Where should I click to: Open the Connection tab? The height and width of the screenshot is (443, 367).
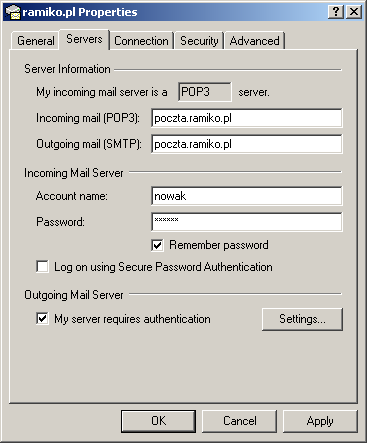[141, 41]
